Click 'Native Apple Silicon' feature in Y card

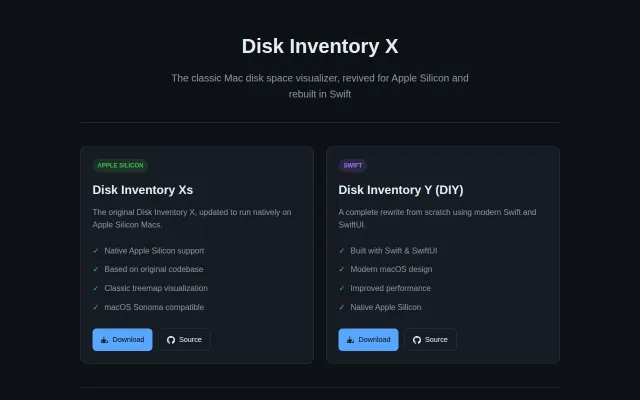(386, 307)
